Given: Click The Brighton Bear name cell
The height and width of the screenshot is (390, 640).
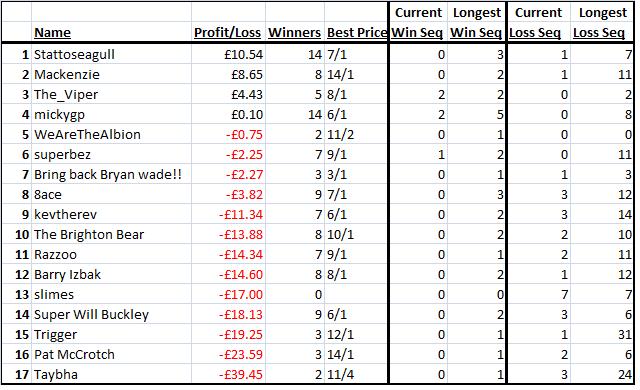Looking at the screenshot, I should pos(89,235).
